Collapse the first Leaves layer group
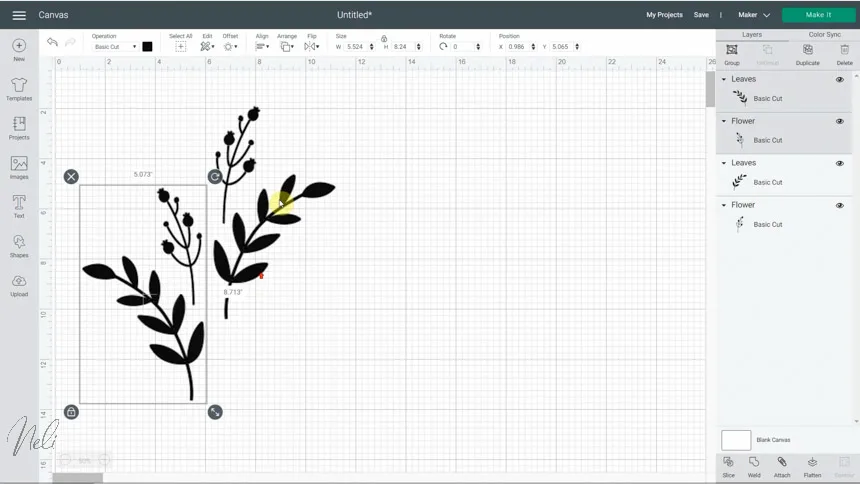860x484 pixels. coord(724,79)
